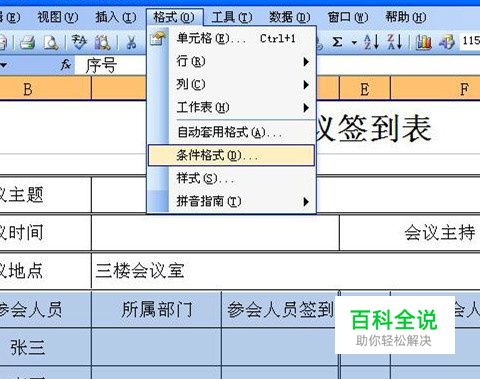The width and height of the screenshot is (480, 379).
Task: Select column B header
Action: click(45, 89)
